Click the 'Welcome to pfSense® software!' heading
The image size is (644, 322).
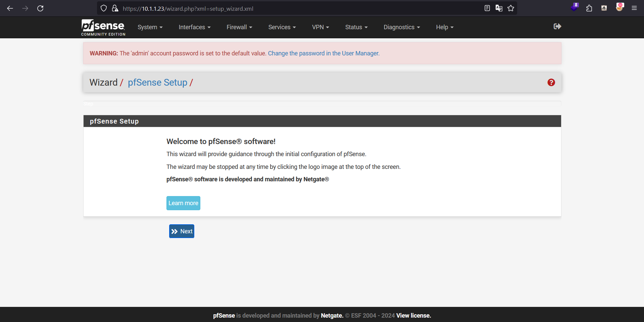click(x=221, y=141)
